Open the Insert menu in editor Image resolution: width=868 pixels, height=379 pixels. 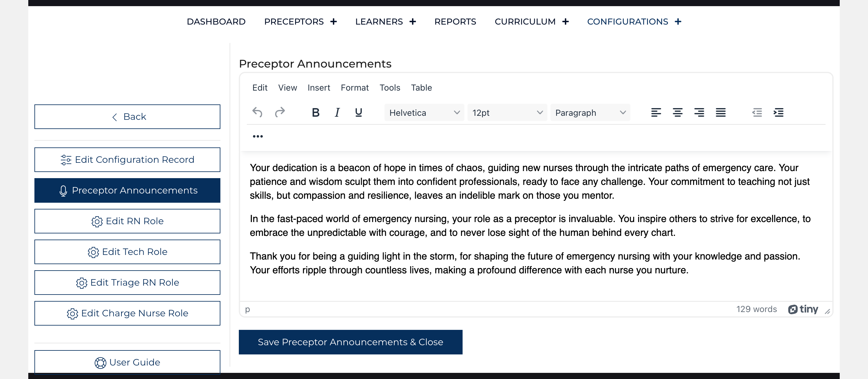318,88
